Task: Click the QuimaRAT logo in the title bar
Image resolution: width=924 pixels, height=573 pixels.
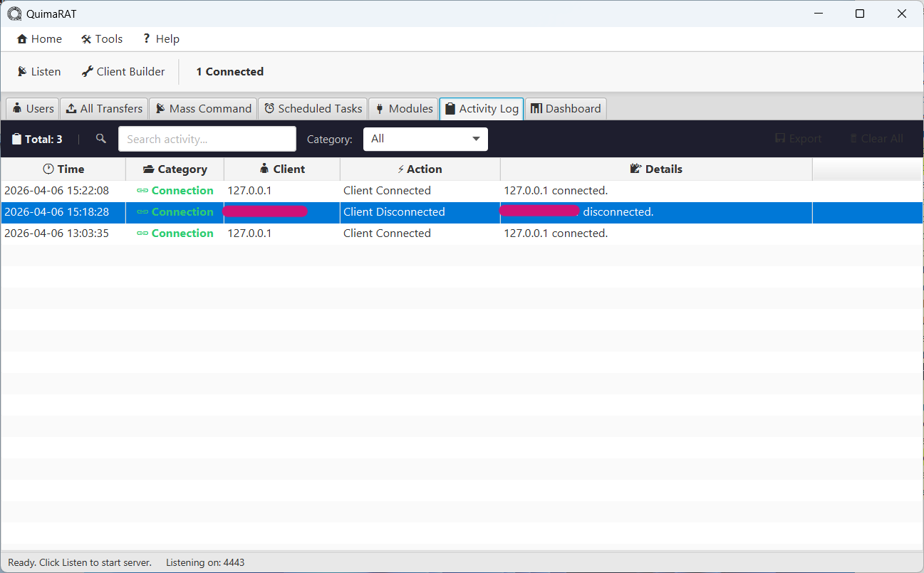Action: tap(14, 13)
